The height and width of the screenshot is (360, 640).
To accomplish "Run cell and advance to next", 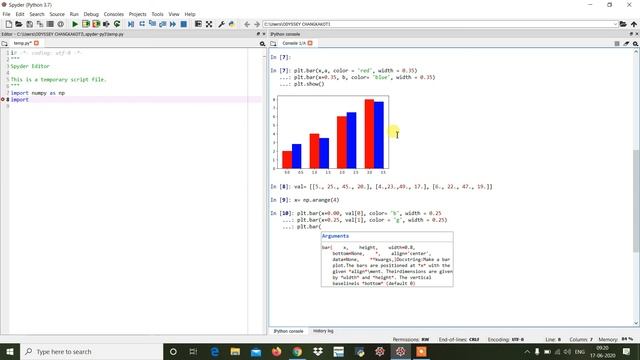I will click(96, 24).
